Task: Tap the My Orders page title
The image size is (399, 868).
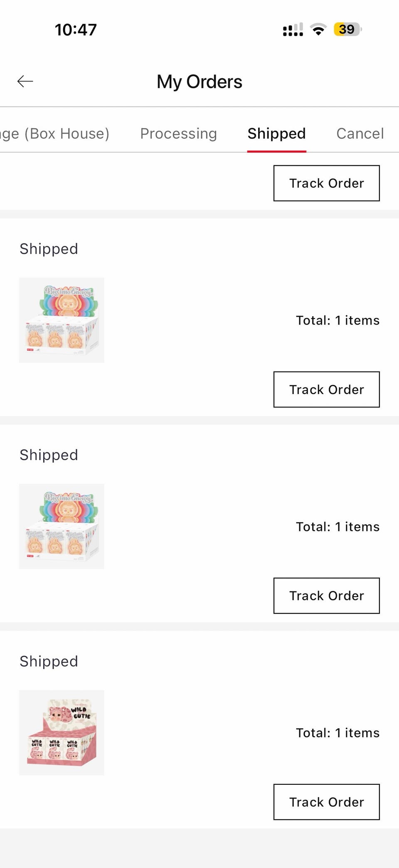Action: point(199,82)
